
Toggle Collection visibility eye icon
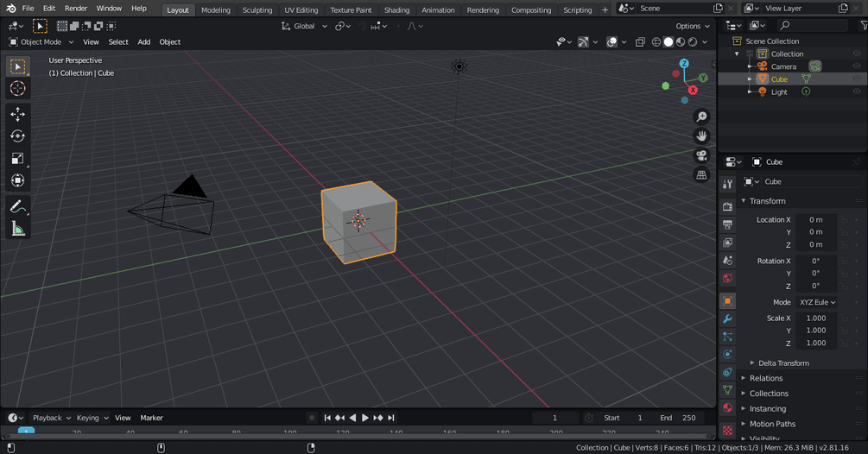[x=857, y=54]
